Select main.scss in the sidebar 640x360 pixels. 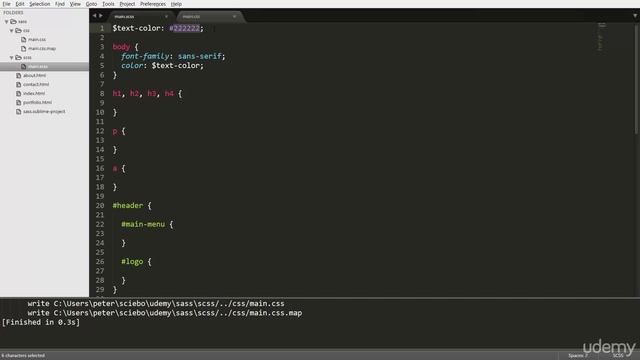click(38, 67)
